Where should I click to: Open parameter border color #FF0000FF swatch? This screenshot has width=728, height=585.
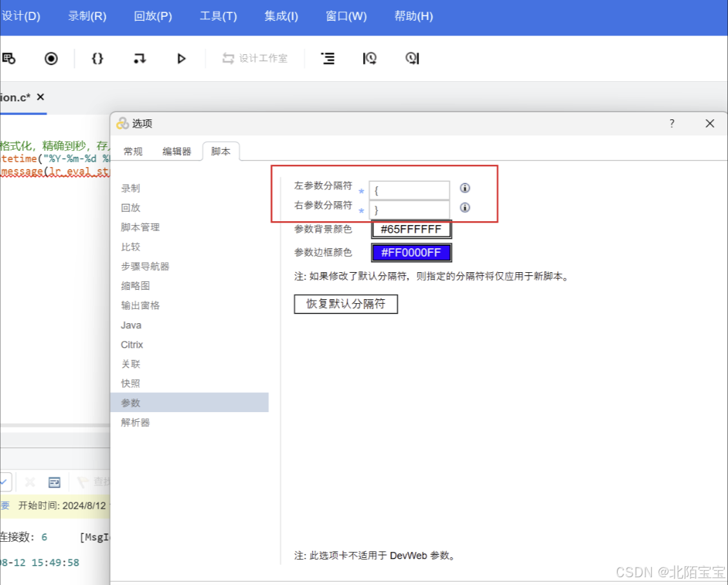point(411,253)
